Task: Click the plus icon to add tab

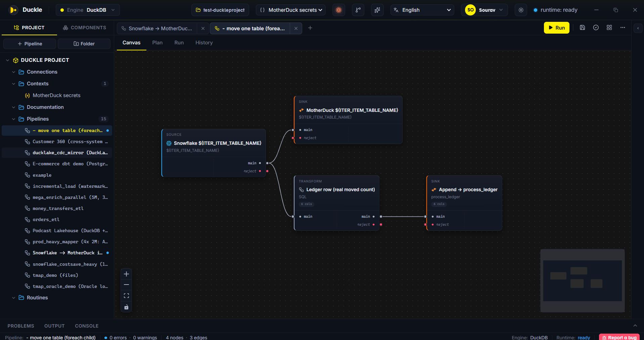Action: pyautogui.click(x=310, y=28)
